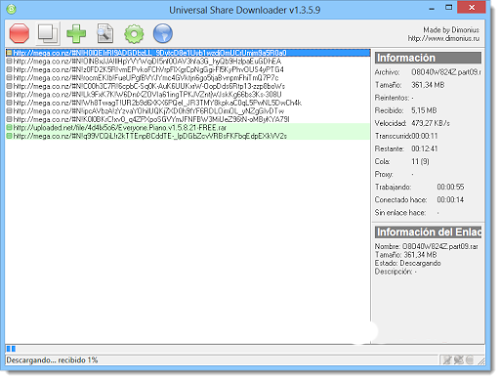Minimize the Universal Share Downloader window

[432, 8]
